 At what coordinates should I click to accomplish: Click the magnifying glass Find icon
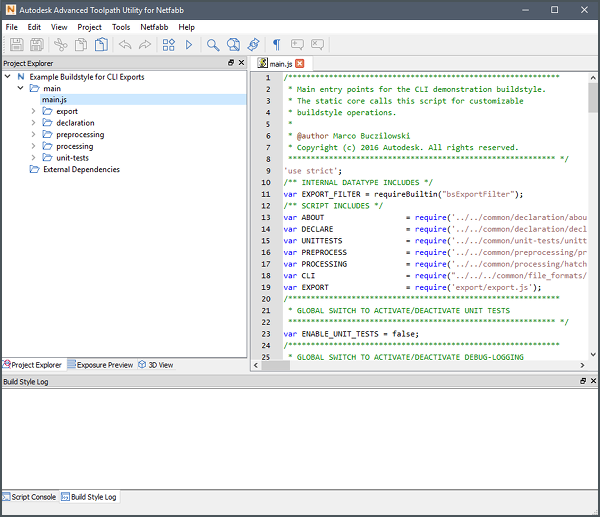[x=213, y=45]
